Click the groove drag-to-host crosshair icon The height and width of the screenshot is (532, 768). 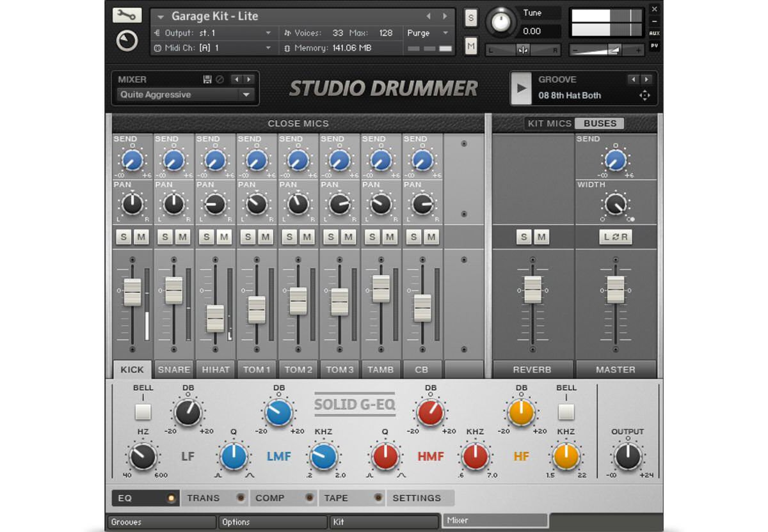644,95
